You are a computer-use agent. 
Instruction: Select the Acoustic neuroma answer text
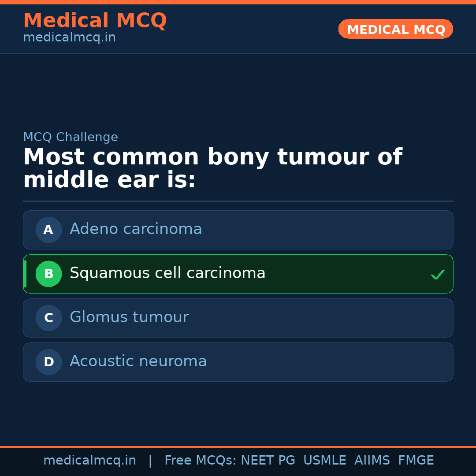tap(138, 361)
